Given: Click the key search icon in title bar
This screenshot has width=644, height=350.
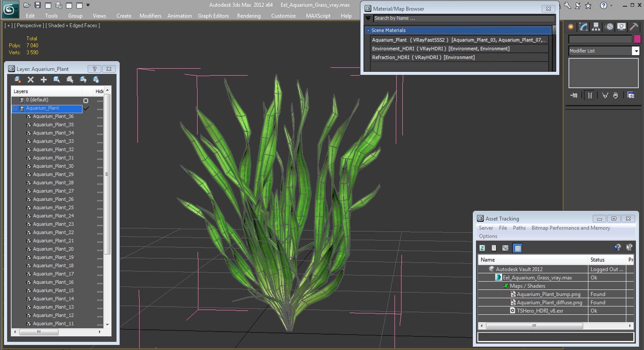Looking at the screenshot, I should click(567, 5).
